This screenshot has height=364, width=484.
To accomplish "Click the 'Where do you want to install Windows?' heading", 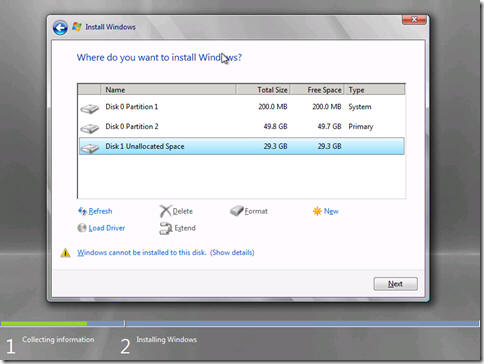I will (159, 58).
